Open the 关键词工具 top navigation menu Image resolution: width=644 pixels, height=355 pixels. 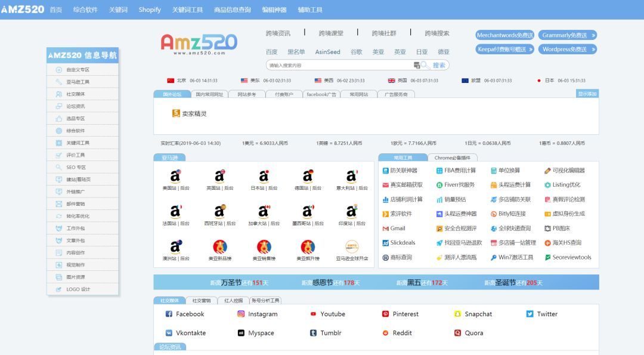click(x=187, y=10)
